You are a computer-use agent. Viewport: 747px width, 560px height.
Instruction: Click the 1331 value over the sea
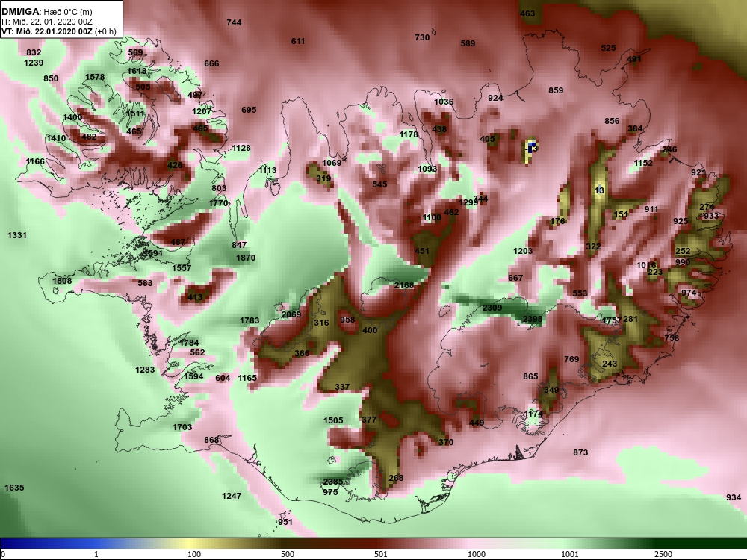[x=17, y=234]
